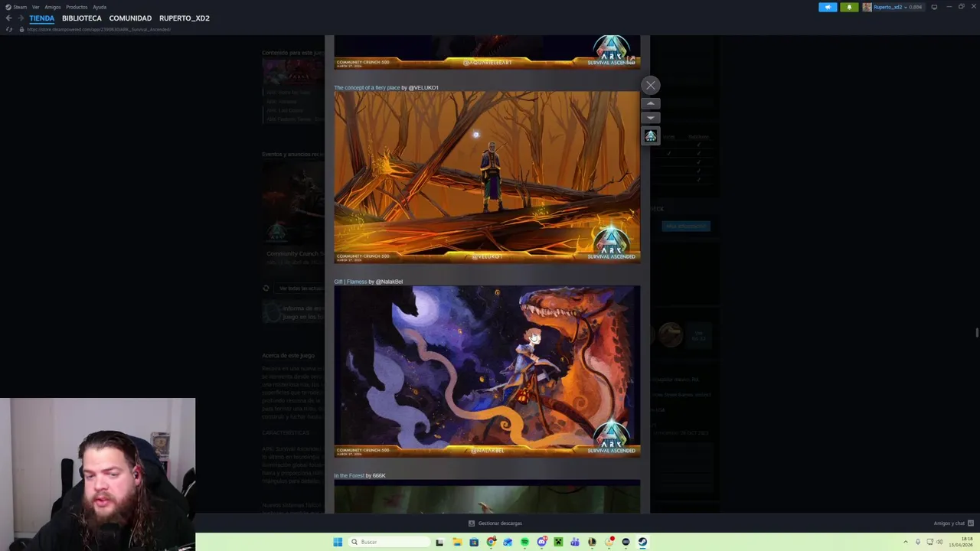
Task: Click the Ruperto_xd2 profile avatar
Action: (x=867, y=7)
